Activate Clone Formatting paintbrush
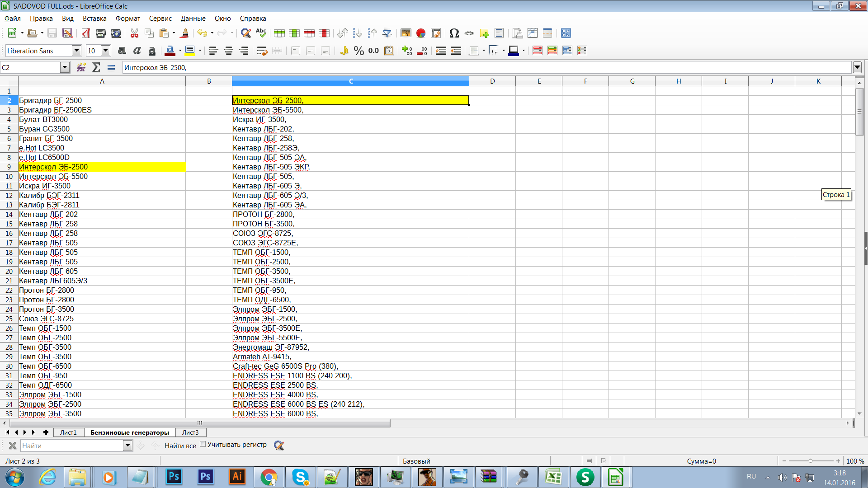 [184, 33]
